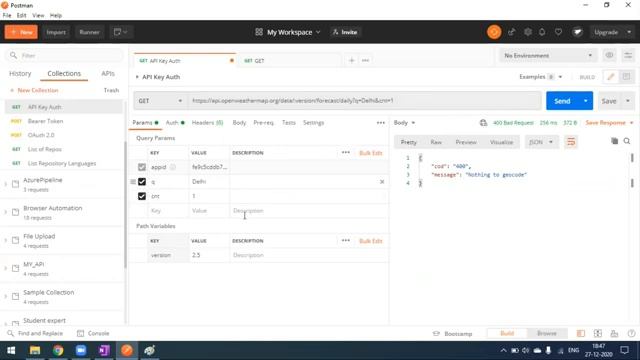Image resolution: width=640 pixels, height=360 pixels.
Task: Open the capture requests satellite icon
Action: point(511,32)
